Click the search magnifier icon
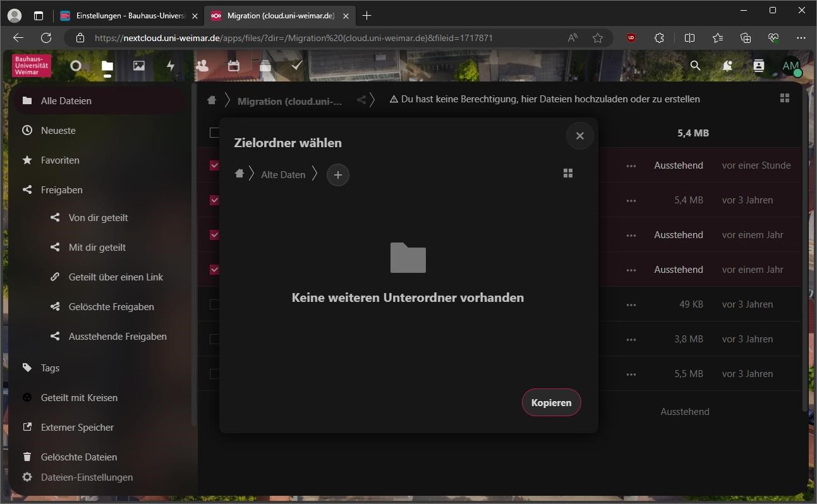817x504 pixels. tap(695, 66)
